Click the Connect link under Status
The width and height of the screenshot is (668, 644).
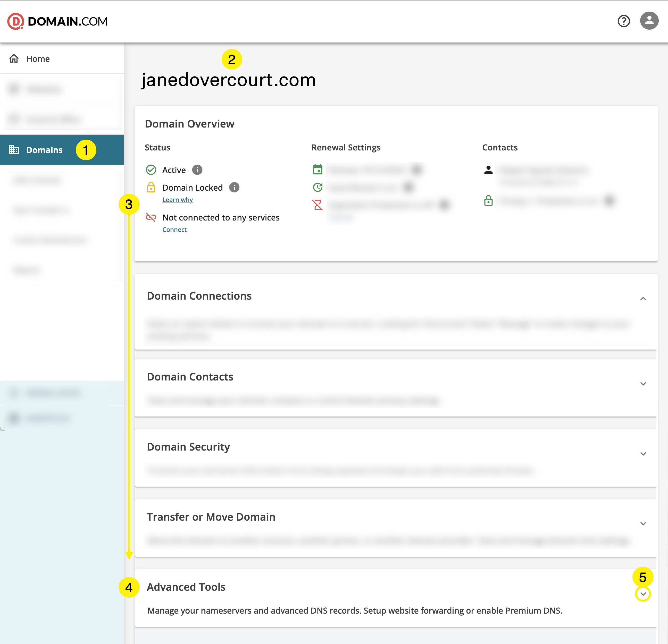point(174,229)
